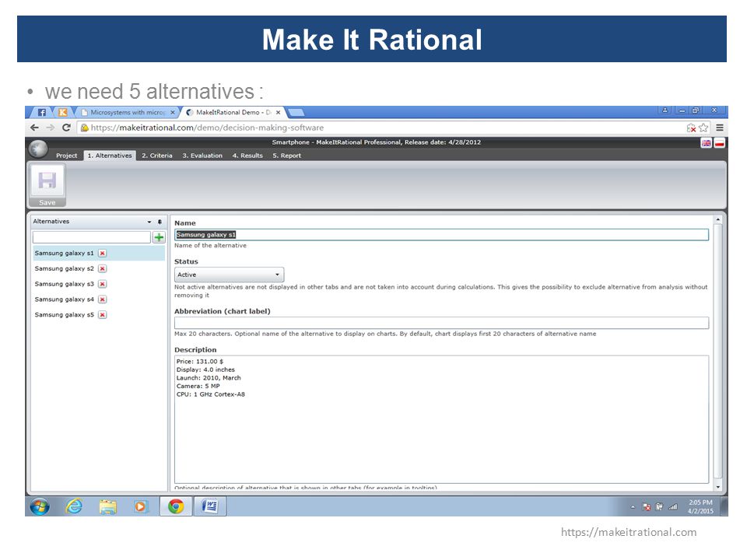
Task: Open Windows Media Player from taskbar
Action: click(141, 506)
